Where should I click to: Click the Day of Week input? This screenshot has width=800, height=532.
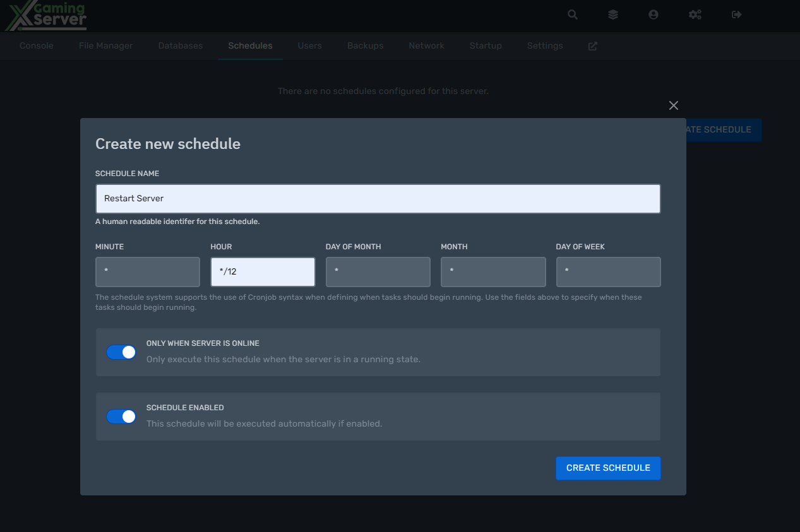click(608, 272)
